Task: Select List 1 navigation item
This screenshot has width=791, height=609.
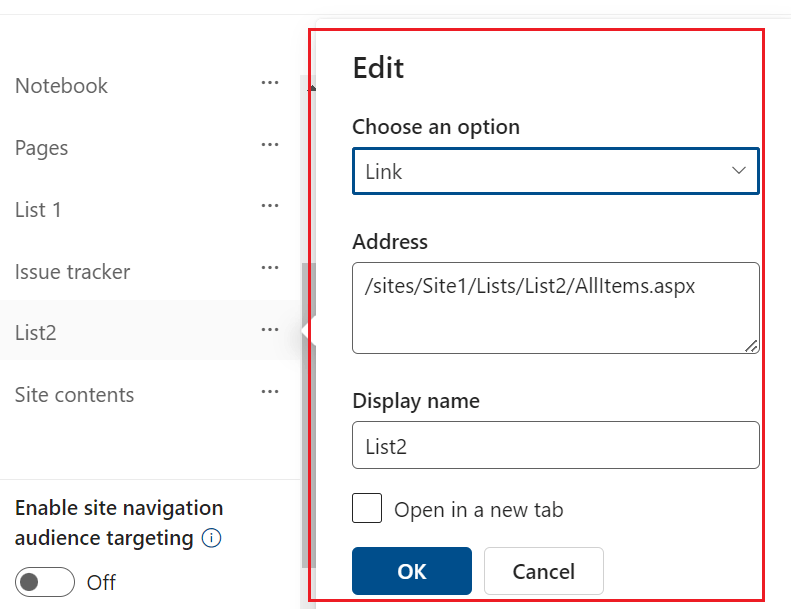Action: (38, 210)
